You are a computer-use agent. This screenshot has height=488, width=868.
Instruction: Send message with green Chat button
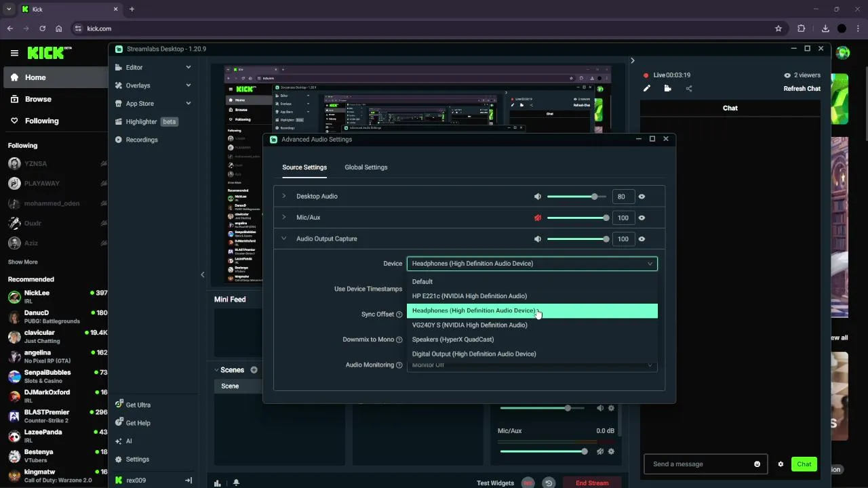point(804,464)
